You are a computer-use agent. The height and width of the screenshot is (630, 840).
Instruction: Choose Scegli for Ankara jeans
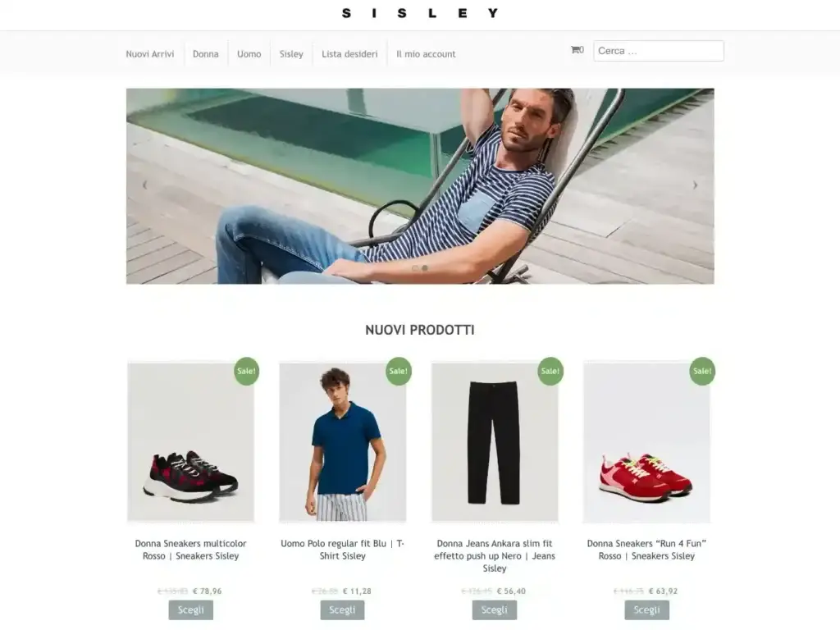click(494, 609)
